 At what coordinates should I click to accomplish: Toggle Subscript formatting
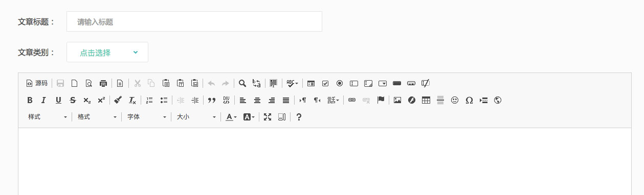pos(87,100)
